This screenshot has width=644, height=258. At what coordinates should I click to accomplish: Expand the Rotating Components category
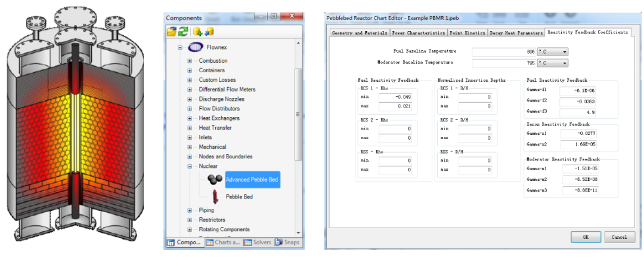pyautogui.click(x=190, y=229)
